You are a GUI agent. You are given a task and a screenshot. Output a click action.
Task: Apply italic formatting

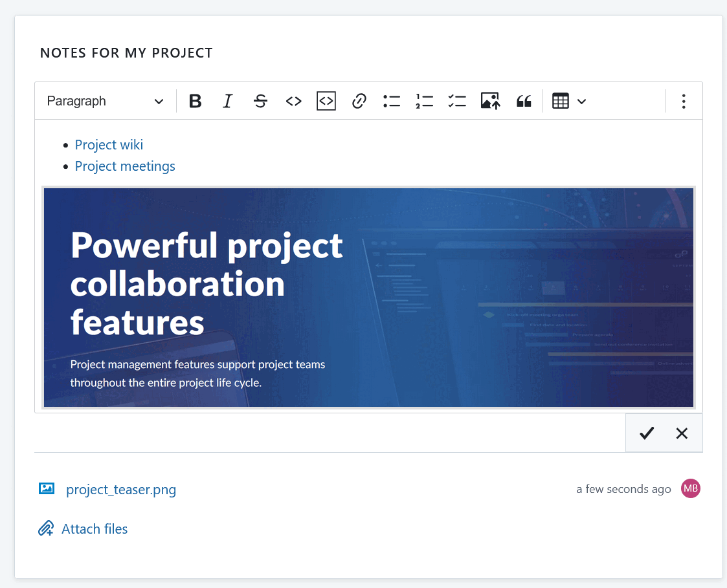pyautogui.click(x=228, y=101)
